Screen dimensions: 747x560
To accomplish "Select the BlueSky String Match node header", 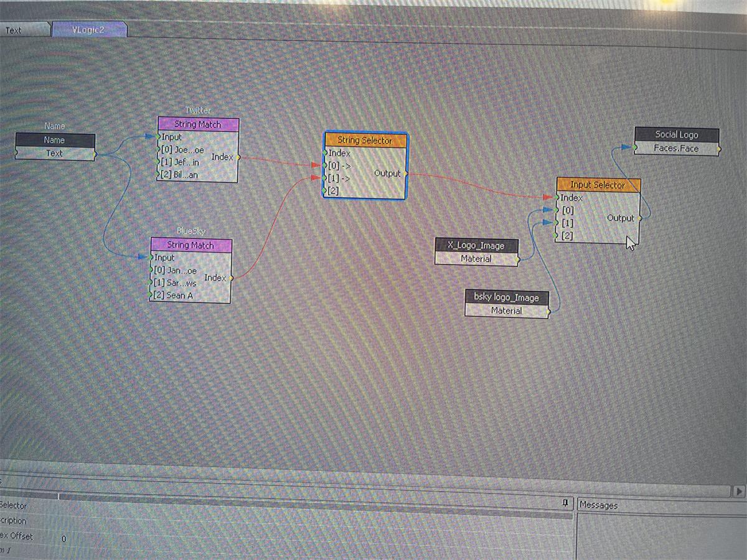I will [x=191, y=245].
